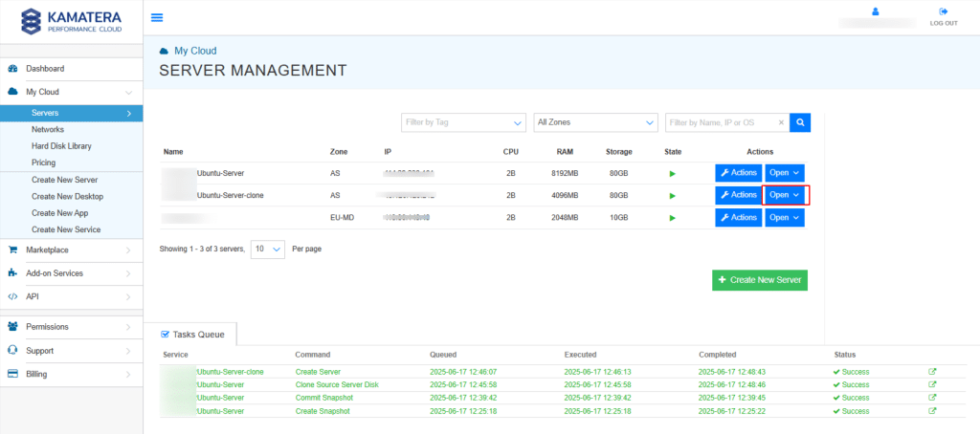Open task details icon for Create Server task
This screenshot has height=434, width=980.
click(933, 371)
